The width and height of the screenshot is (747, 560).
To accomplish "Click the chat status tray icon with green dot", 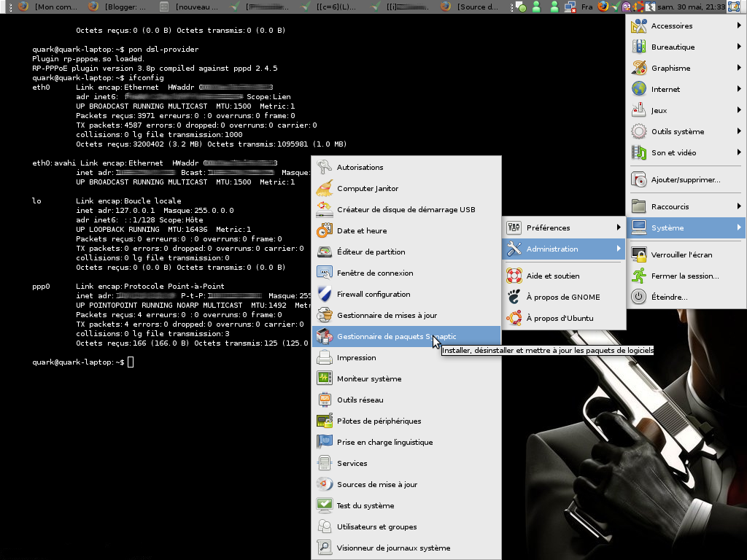I will pyautogui.click(x=521, y=7).
